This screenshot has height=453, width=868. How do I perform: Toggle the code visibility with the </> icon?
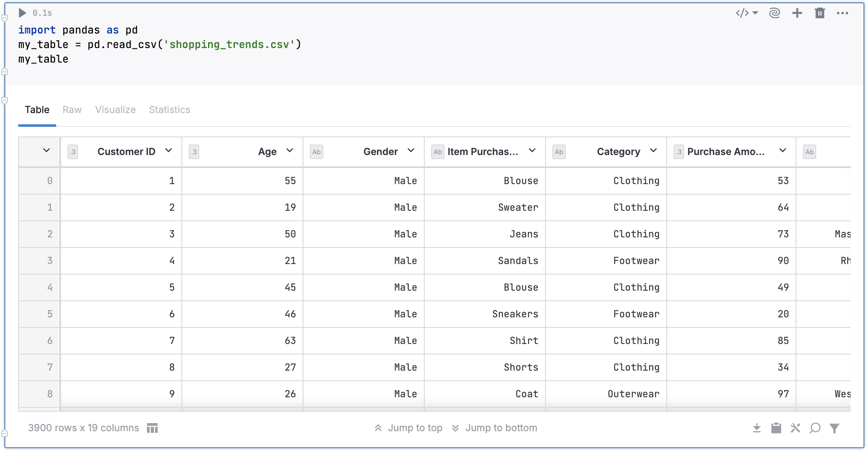click(x=743, y=13)
